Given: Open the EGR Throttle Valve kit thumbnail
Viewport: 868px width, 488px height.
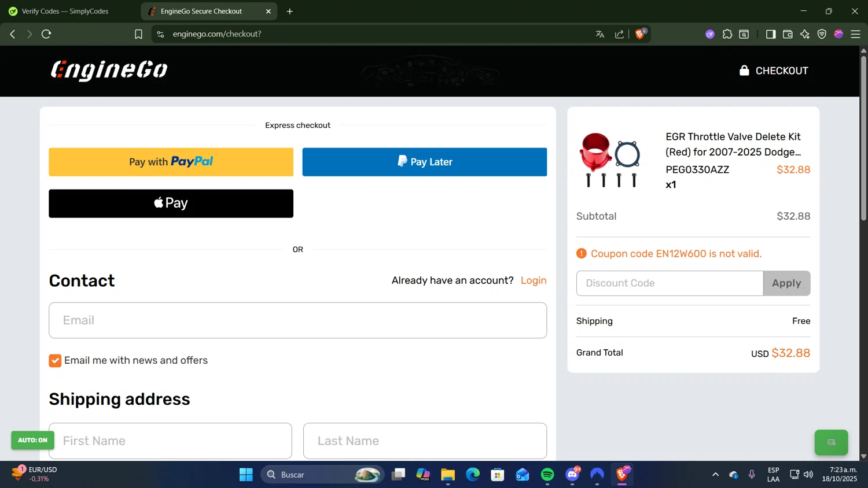Looking at the screenshot, I should pyautogui.click(x=610, y=160).
